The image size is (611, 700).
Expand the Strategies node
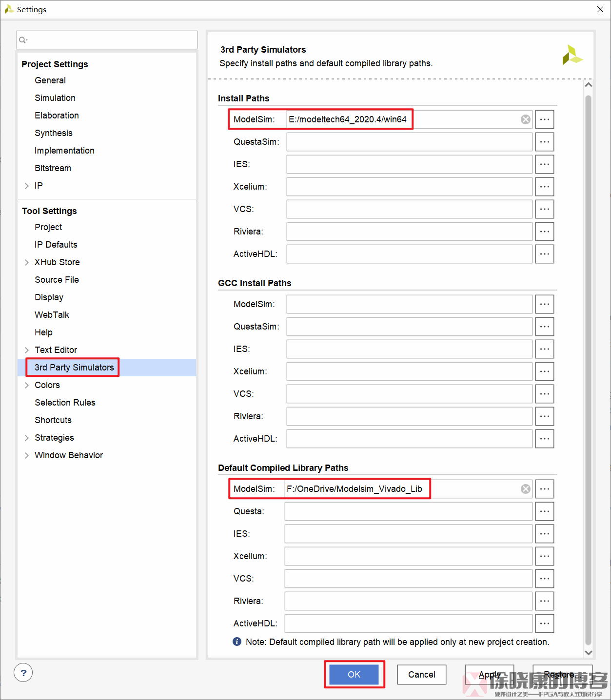27,438
